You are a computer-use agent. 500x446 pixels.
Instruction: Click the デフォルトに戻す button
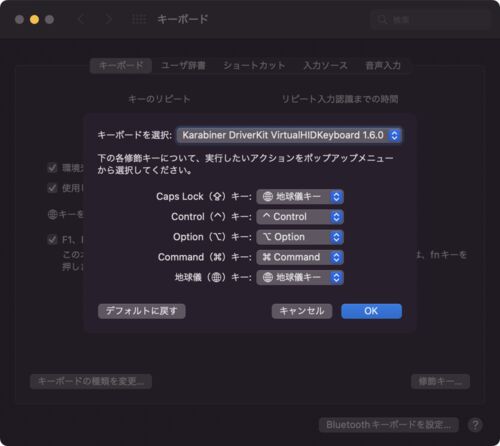pyautogui.click(x=142, y=311)
